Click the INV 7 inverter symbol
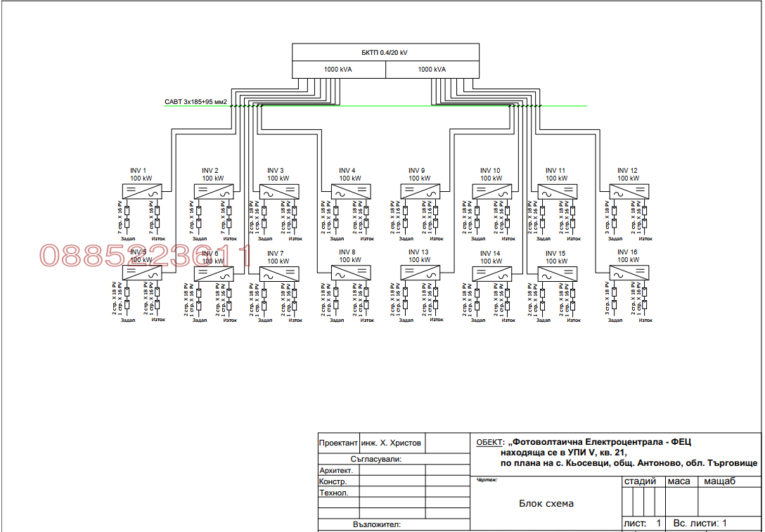The width and height of the screenshot is (765, 532). (279, 273)
